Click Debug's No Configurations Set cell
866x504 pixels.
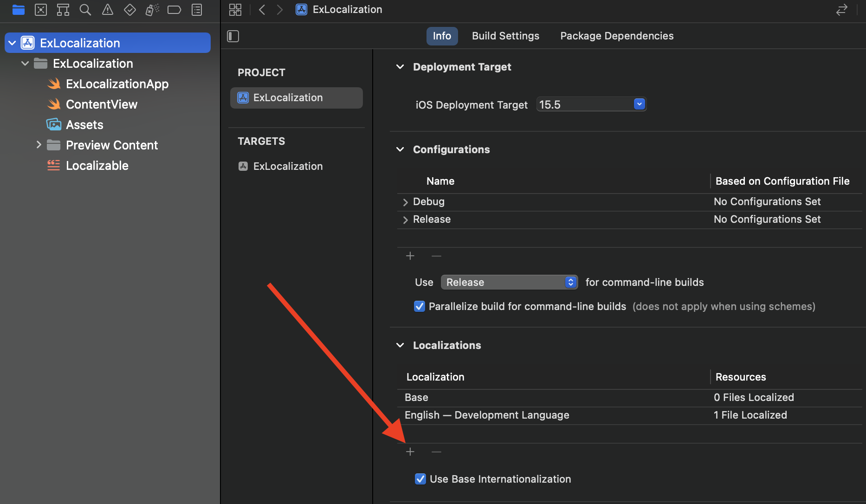click(767, 202)
